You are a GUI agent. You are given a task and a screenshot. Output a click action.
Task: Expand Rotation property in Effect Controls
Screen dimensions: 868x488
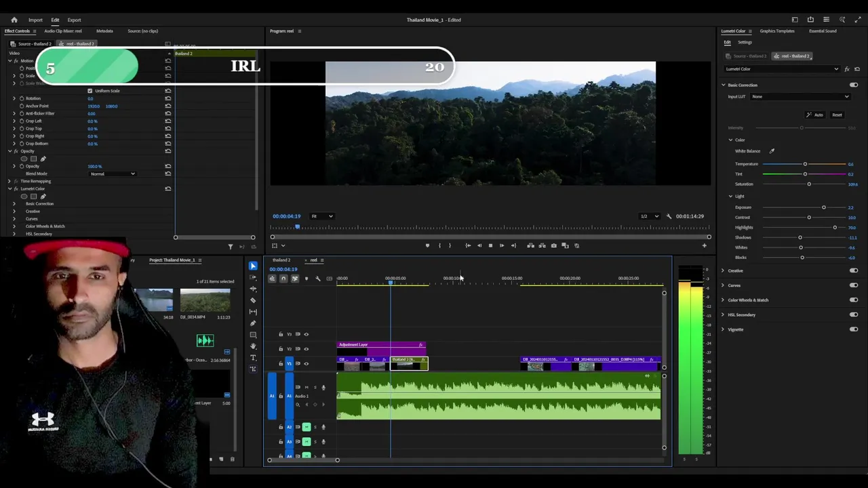click(14, 98)
